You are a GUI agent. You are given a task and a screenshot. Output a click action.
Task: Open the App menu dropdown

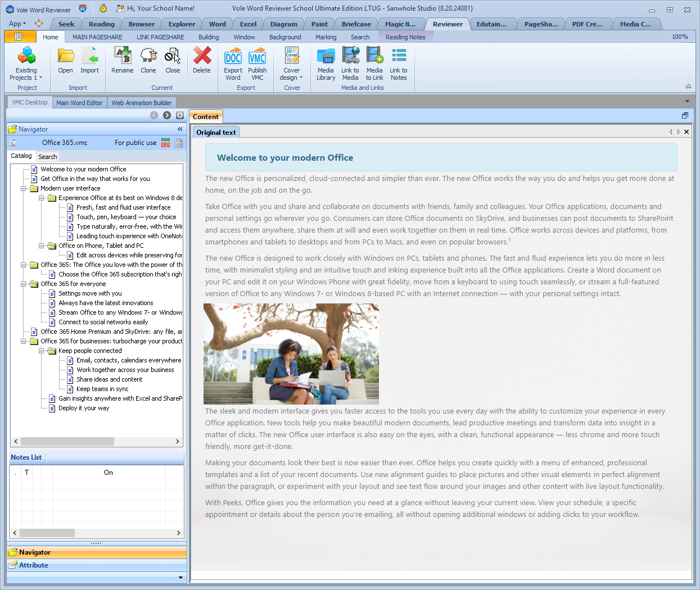pyautogui.click(x=17, y=24)
